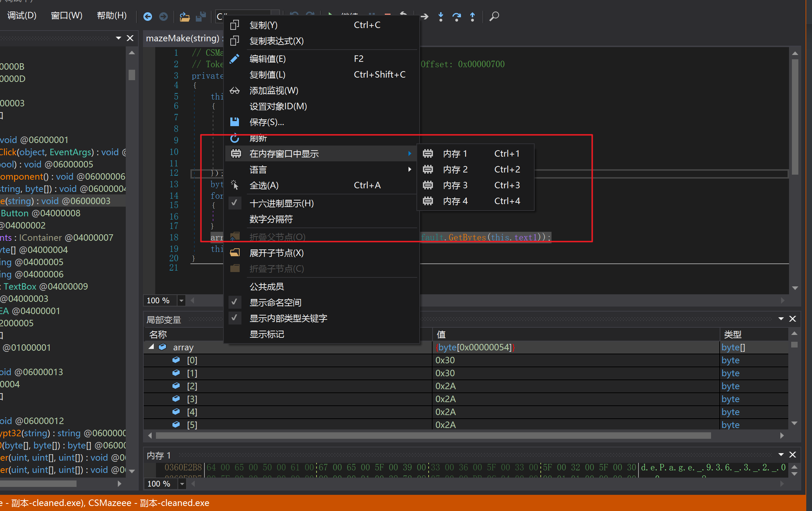Select 设置对象ID(M) menu entry
This screenshot has height=511, width=812.
[321, 106]
